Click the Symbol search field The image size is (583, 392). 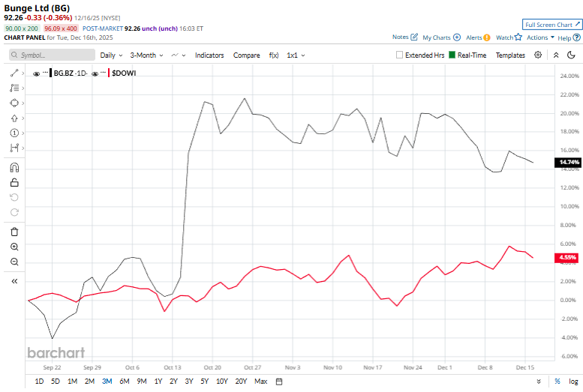tap(52, 55)
